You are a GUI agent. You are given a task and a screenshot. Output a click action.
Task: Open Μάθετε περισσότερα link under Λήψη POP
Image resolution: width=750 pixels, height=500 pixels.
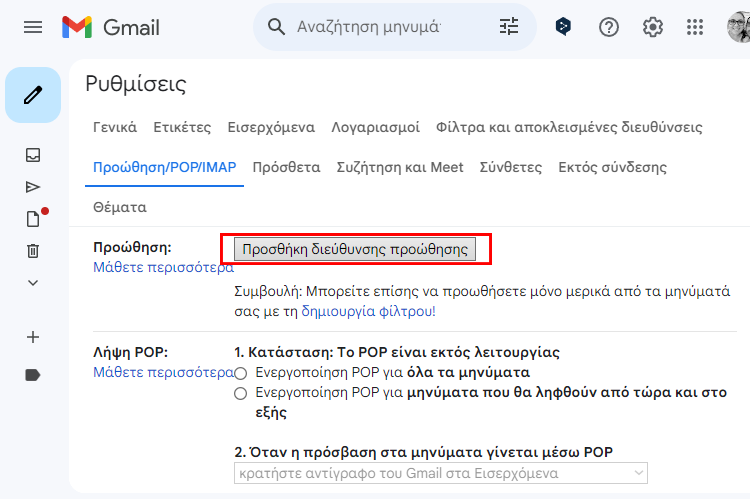tap(163, 372)
